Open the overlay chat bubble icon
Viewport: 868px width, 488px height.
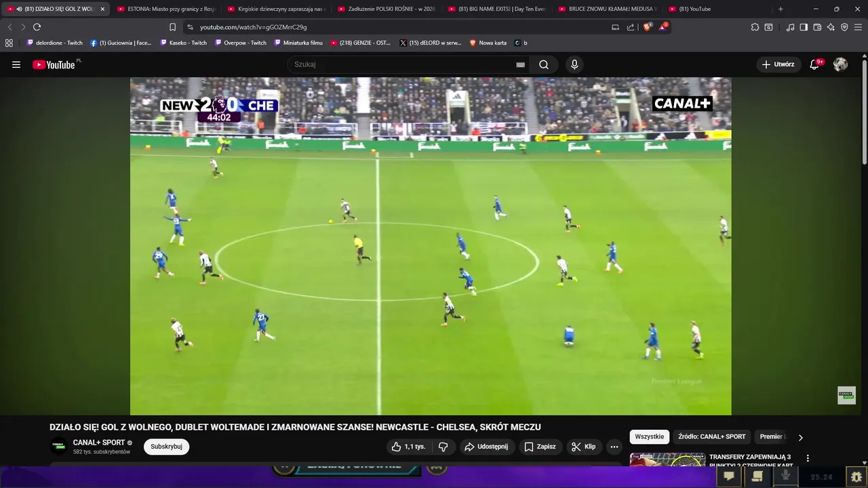click(x=729, y=476)
